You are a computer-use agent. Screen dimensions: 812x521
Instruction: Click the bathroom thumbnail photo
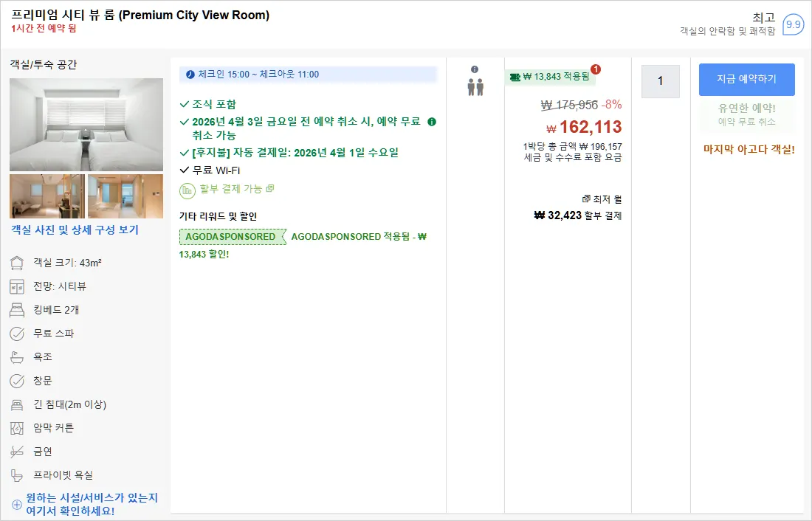(x=125, y=196)
